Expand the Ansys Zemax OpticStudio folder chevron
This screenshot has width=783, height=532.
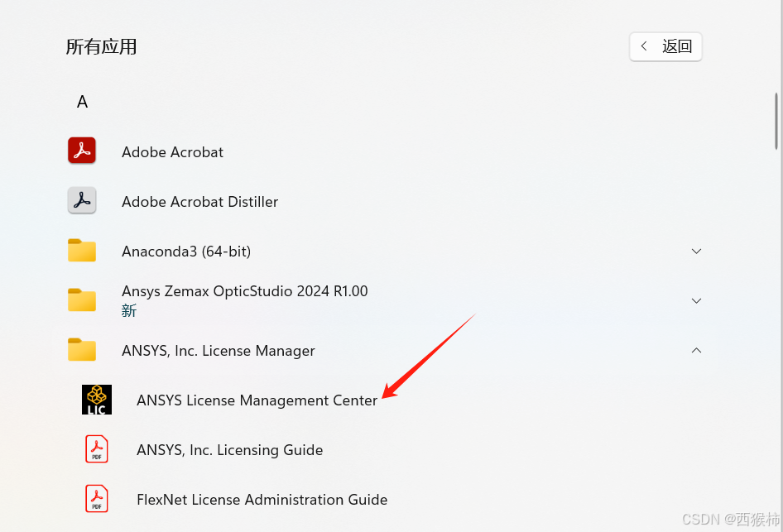tap(697, 300)
